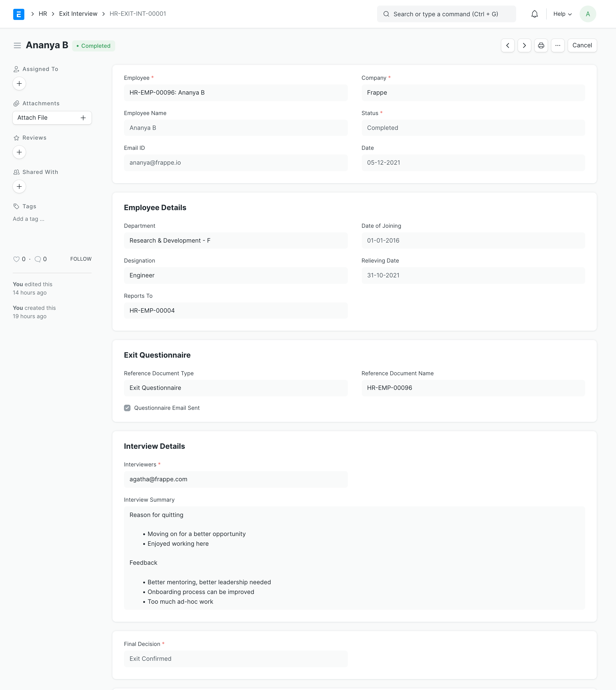The image size is (616, 690).
Task: Add a review with plus icon
Action: (x=19, y=152)
